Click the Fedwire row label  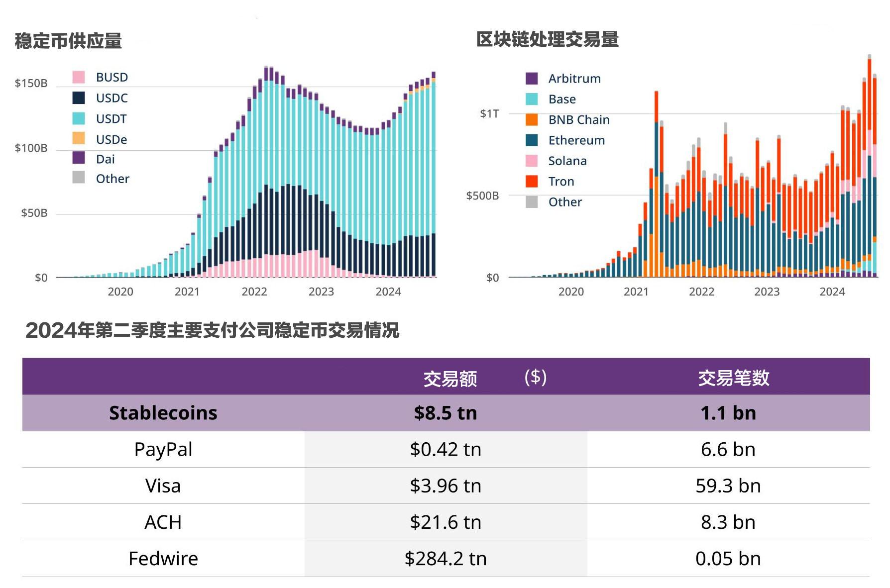click(x=163, y=558)
